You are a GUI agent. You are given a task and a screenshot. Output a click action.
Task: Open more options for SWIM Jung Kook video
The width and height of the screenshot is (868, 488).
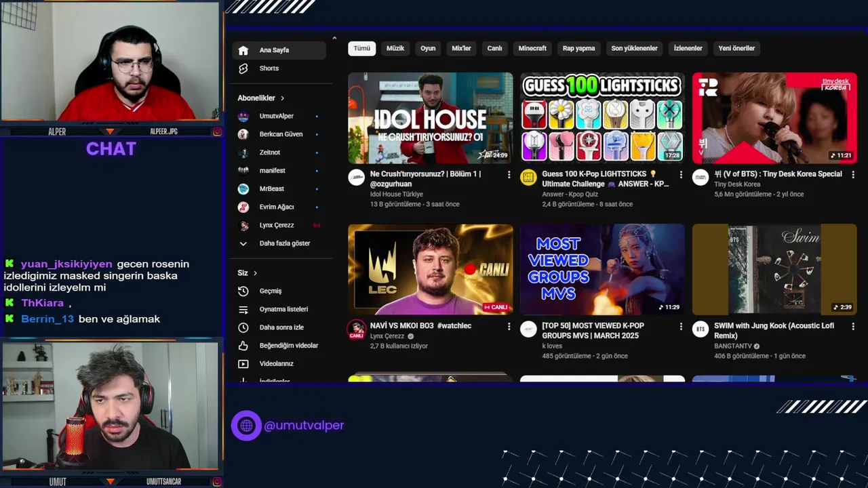853,326
